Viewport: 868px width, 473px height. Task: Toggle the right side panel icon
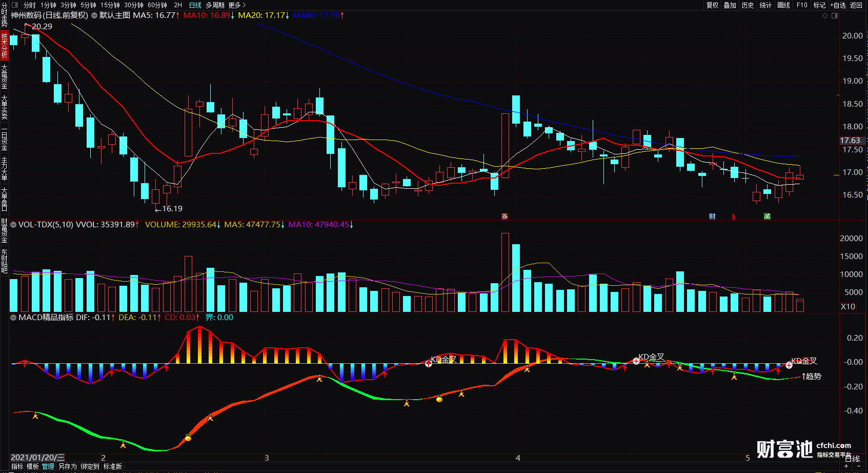pos(835,16)
